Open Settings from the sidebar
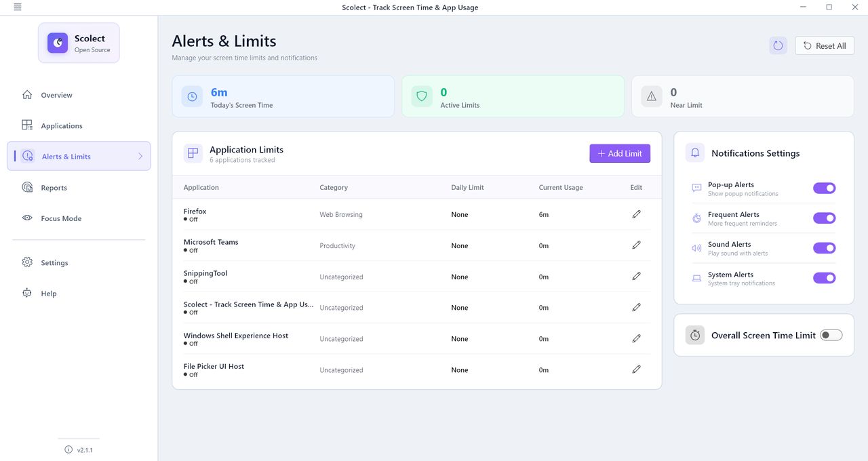868x461 pixels. (x=79, y=262)
